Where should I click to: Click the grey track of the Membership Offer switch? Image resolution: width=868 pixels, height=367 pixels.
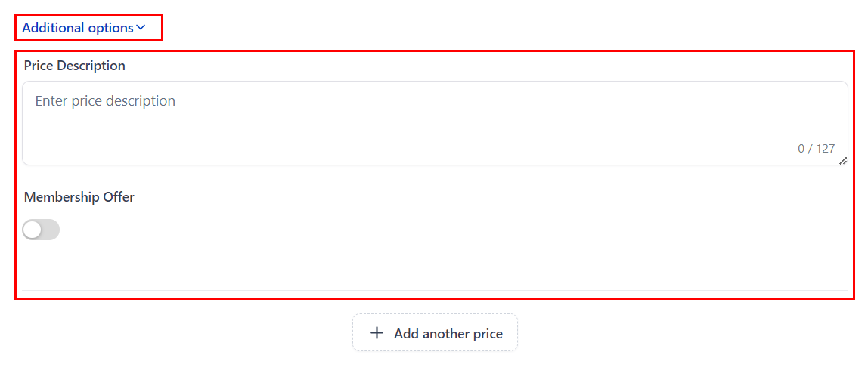[x=50, y=230]
